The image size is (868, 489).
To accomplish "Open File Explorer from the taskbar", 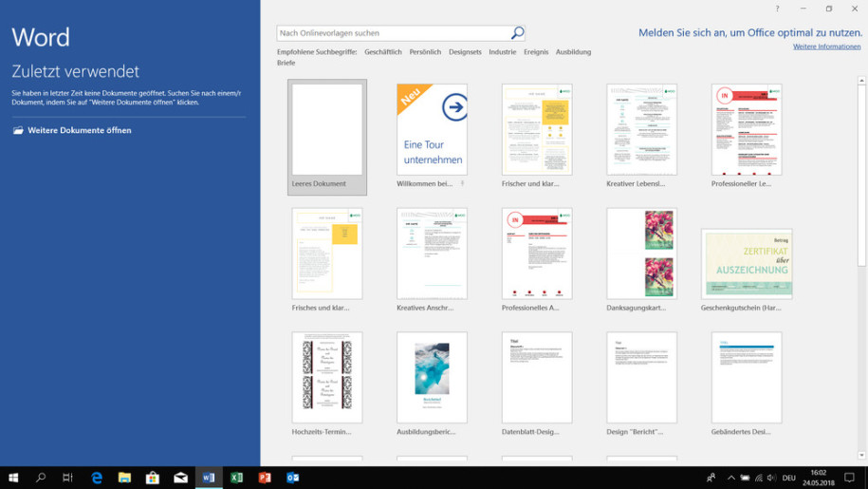I will coord(124,478).
